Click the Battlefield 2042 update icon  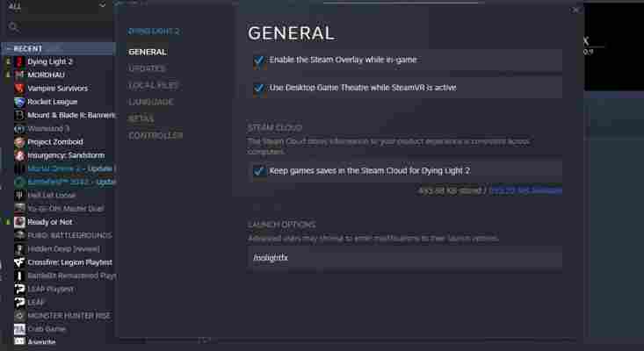[19, 182]
